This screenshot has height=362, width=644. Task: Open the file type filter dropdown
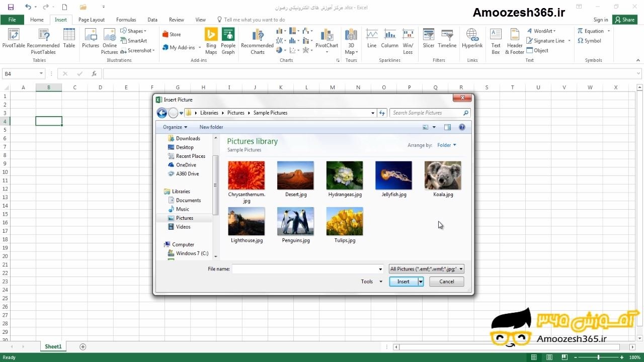point(427,269)
